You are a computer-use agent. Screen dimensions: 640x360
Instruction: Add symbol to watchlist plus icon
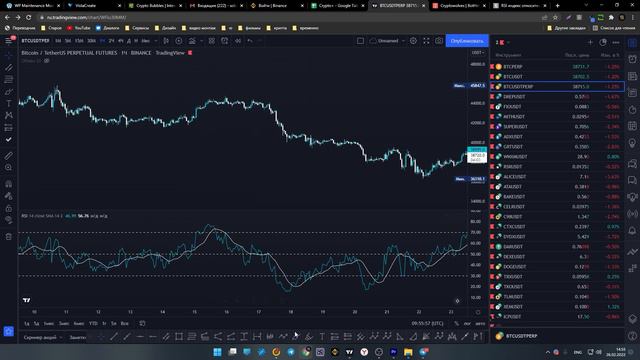coord(590,42)
